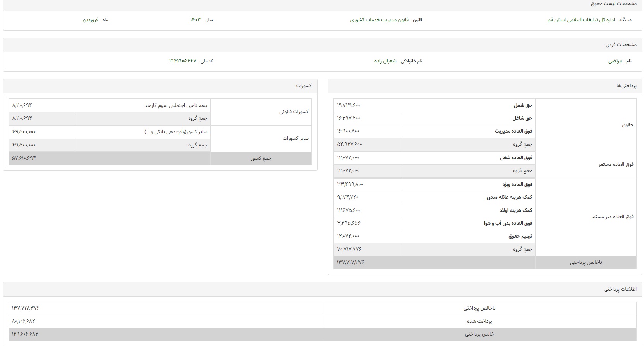Click '۱۳۷,۷۱۷,۳۷۶' in the payment info table
Image resolution: width=644 pixels, height=346 pixels.
point(26,308)
